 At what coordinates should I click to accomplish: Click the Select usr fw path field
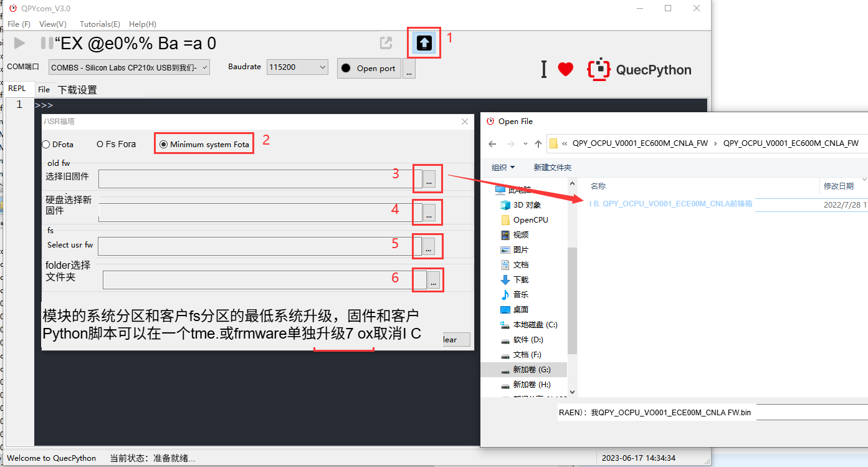(x=260, y=246)
